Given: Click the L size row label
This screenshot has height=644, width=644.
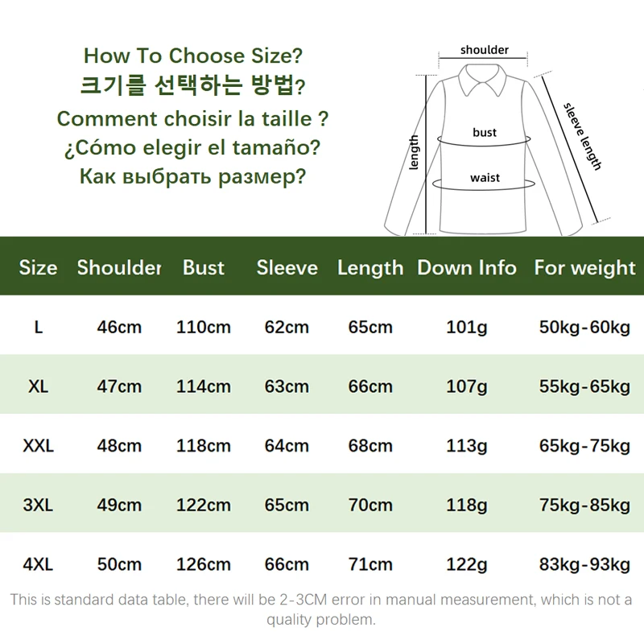Looking at the screenshot, I should (38, 328).
